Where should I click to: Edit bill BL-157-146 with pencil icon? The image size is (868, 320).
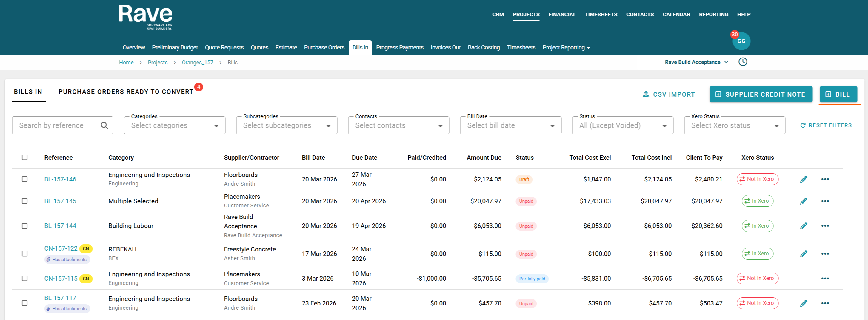tap(803, 179)
